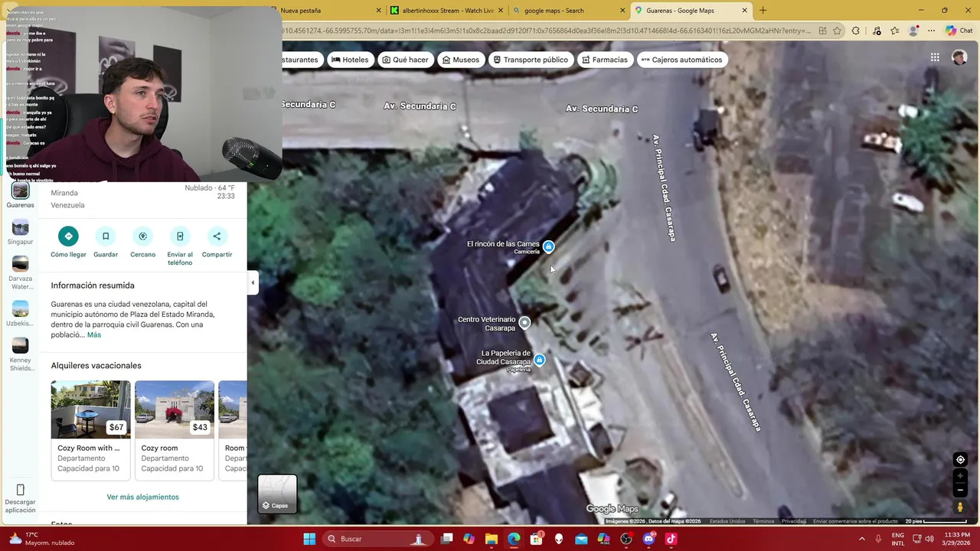The height and width of the screenshot is (551, 980).
Task: Open the volume control in system tray
Action: (x=929, y=539)
